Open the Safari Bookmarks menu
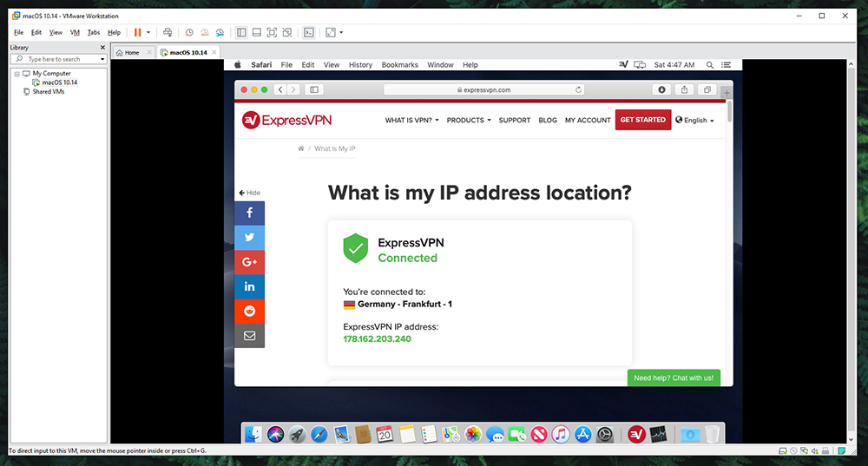The height and width of the screenshot is (466, 868). pos(399,65)
